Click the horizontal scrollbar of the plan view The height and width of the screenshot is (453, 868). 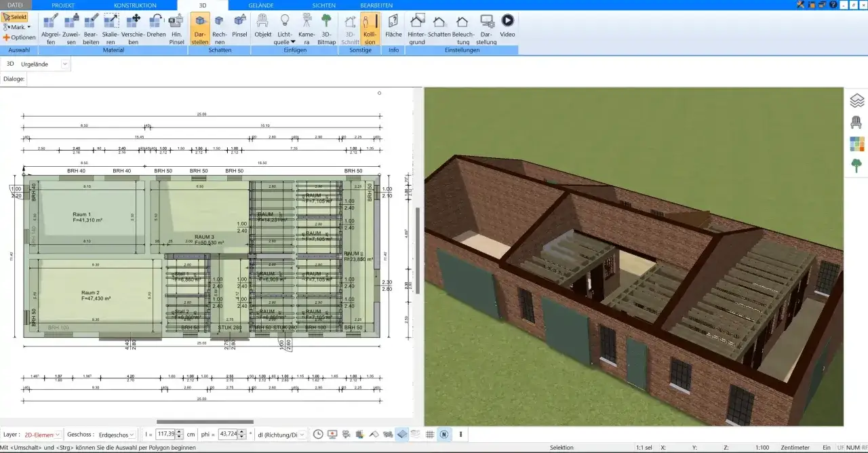tap(205, 422)
